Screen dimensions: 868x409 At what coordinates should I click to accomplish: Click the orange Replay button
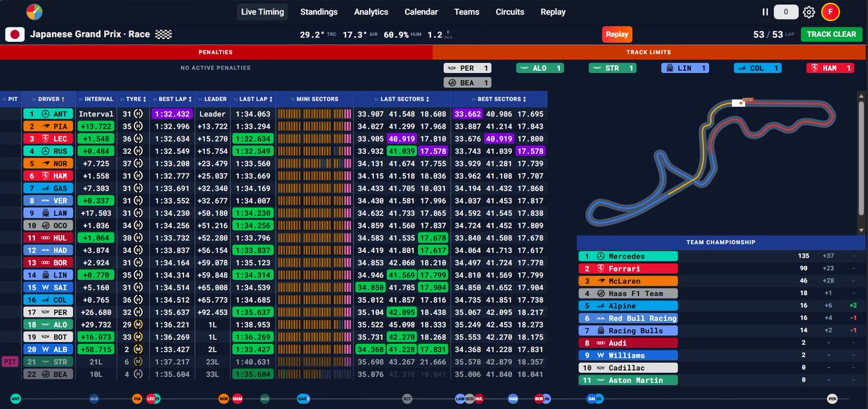(x=617, y=34)
